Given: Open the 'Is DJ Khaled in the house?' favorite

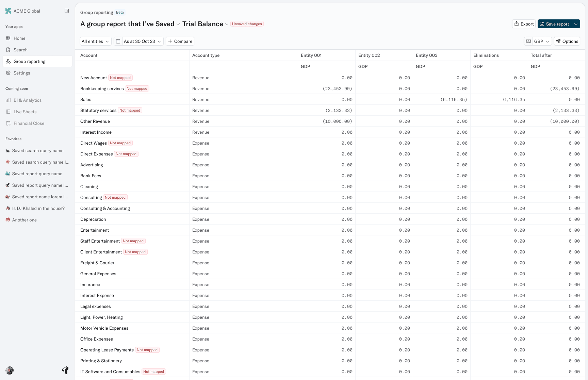Looking at the screenshot, I should point(38,208).
